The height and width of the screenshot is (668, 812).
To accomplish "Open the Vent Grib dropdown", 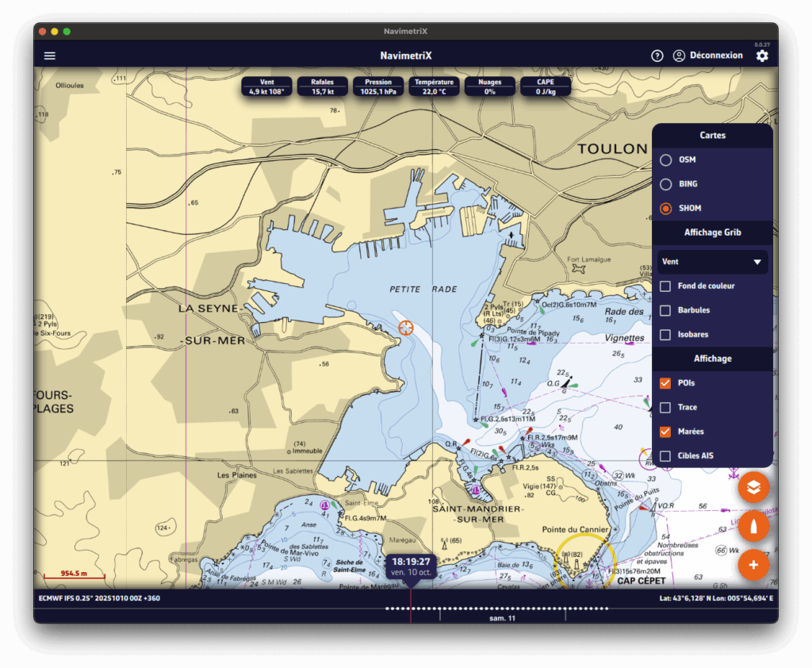I will 712,262.
